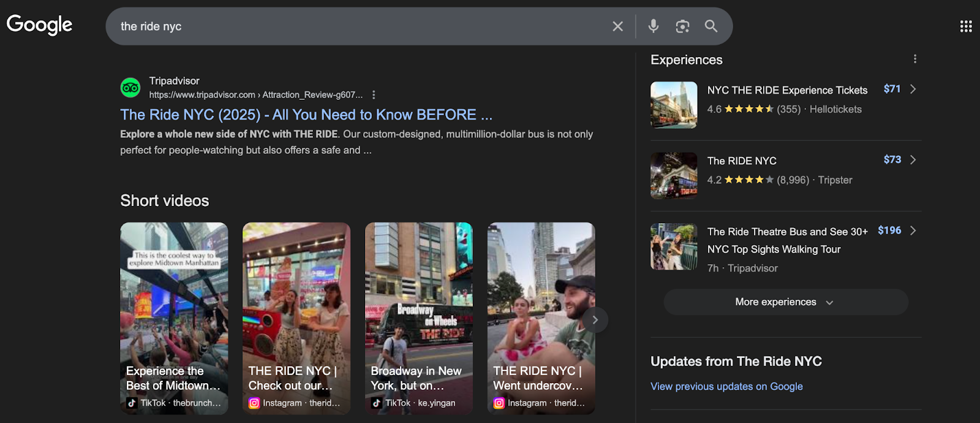Click the $71 price
The height and width of the screenshot is (423, 980).
pyautogui.click(x=892, y=89)
